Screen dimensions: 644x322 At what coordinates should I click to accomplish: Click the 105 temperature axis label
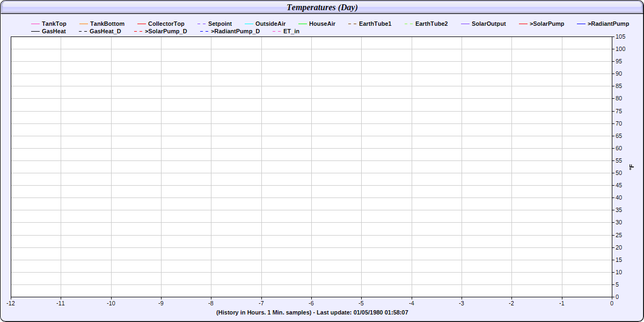(620, 36)
